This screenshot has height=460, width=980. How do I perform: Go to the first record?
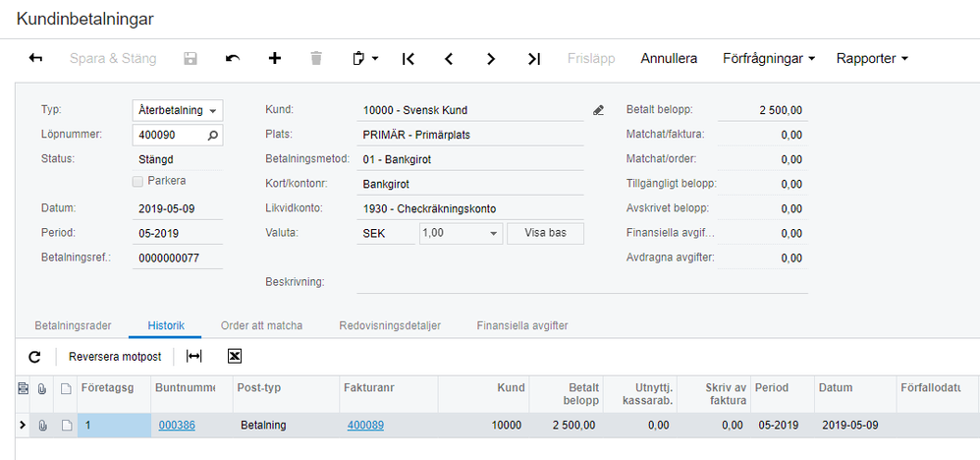(x=408, y=59)
